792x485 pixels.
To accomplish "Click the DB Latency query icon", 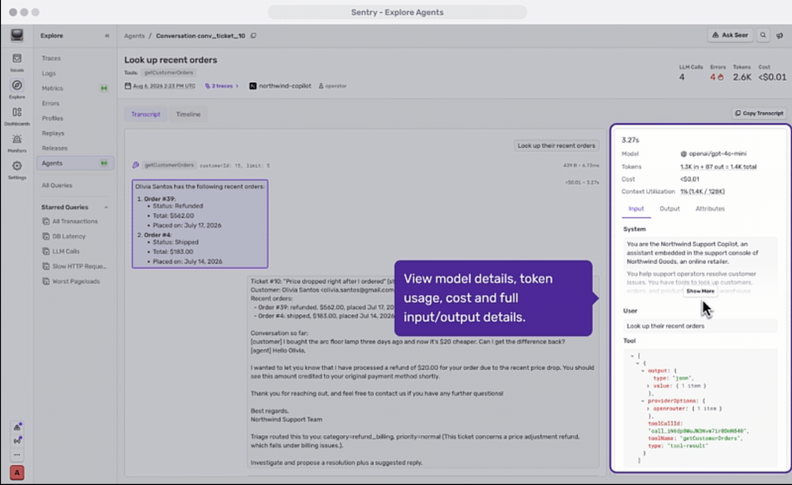I will pos(46,236).
